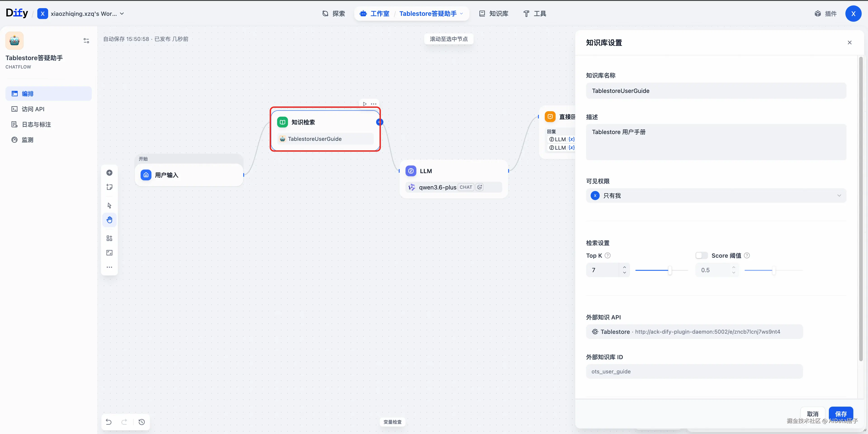Increase the Top K value stepper
This screenshot has height=434, width=868.
624,267
